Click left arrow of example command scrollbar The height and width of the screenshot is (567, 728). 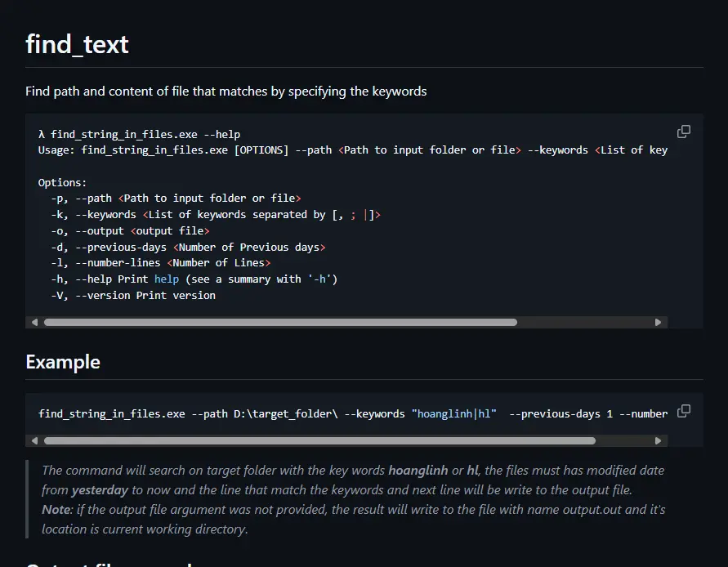click(x=34, y=440)
